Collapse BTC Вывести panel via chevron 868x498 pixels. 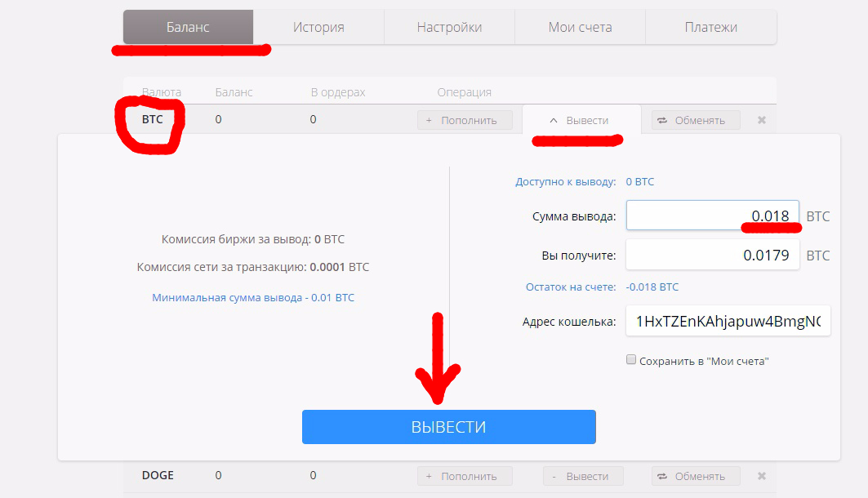553,120
